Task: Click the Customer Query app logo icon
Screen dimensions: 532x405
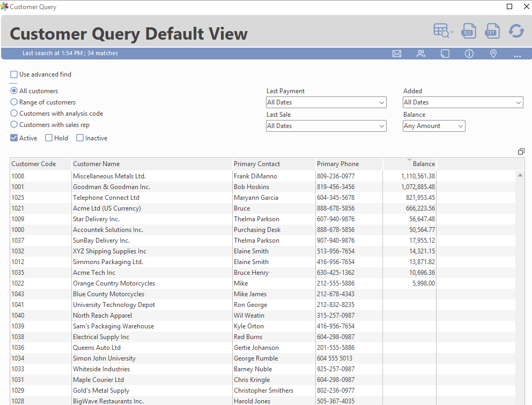Action: [x=4, y=6]
